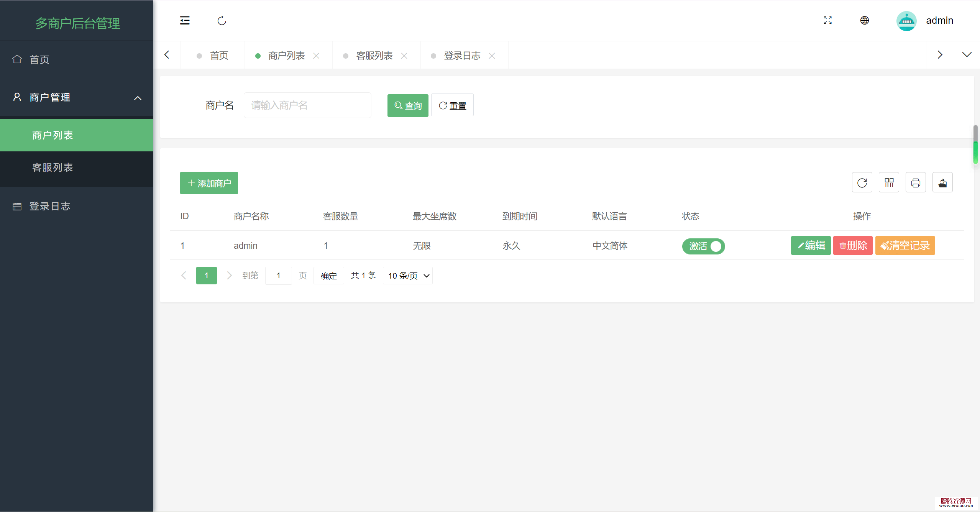The image size is (980, 512).
Task: Open the tab operations dropdown chevron
Action: pyautogui.click(x=967, y=55)
